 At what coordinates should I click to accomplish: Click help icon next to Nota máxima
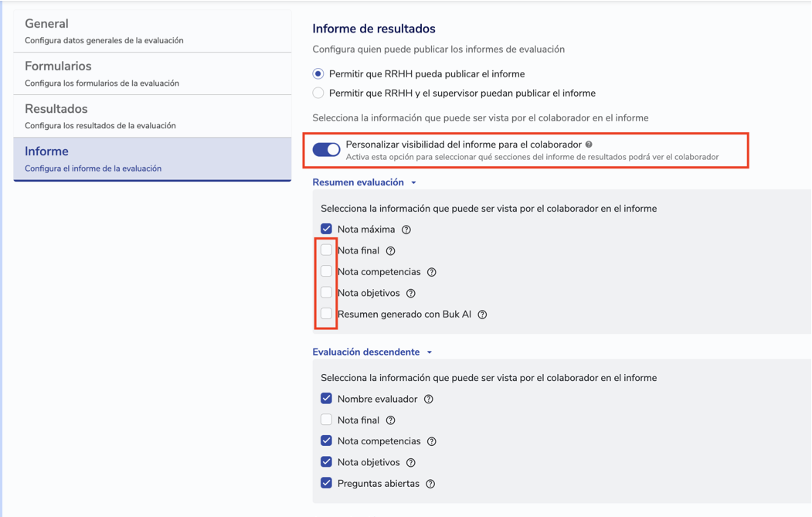(x=406, y=230)
